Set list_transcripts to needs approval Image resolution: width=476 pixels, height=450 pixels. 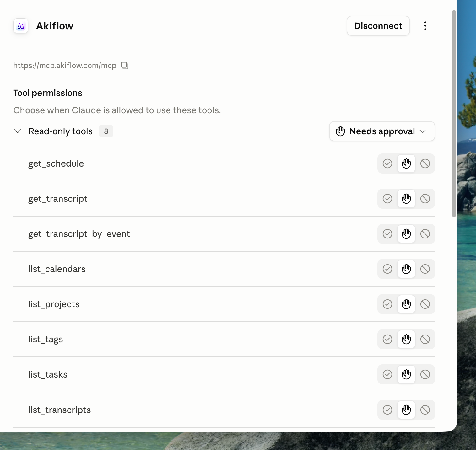[406, 410]
